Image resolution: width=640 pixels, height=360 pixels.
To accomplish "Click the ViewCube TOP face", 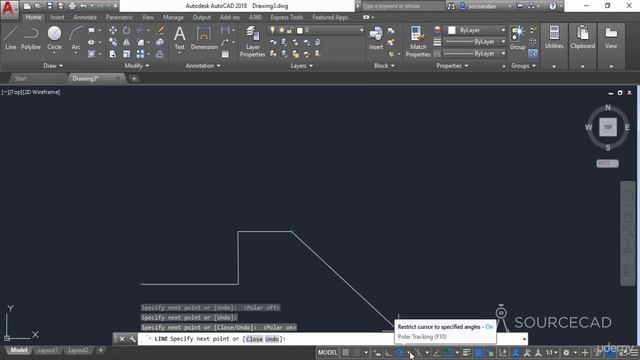I will (608, 127).
